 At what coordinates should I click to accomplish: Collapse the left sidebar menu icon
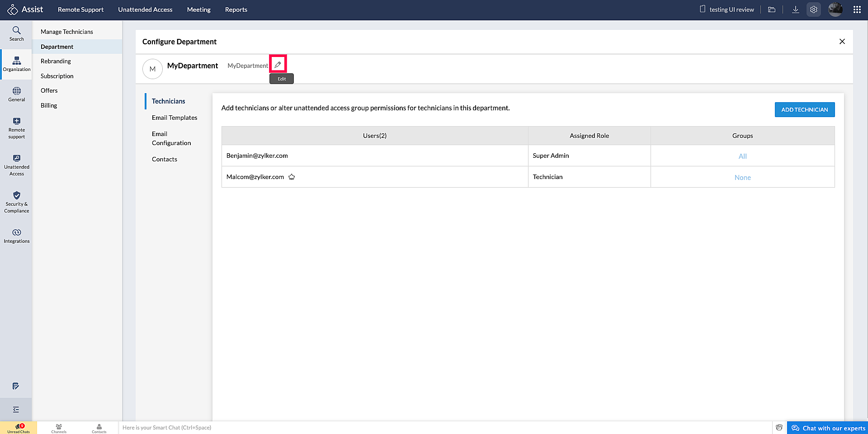coord(16,410)
